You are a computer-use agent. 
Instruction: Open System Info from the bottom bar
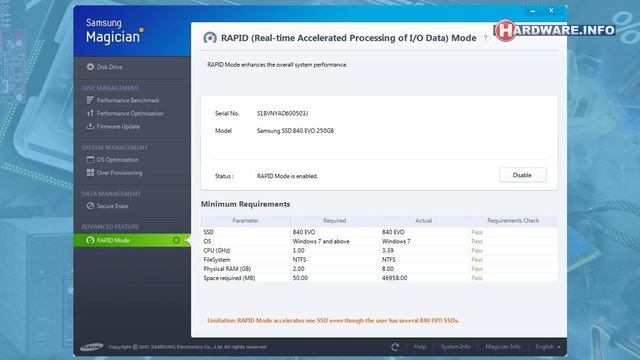[x=456, y=347]
